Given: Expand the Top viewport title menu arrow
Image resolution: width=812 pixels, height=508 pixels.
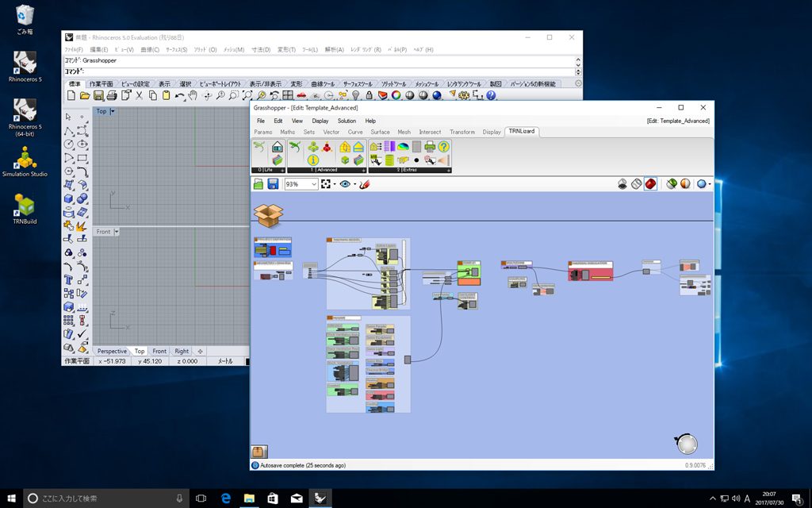Looking at the screenshot, I should coord(113,112).
